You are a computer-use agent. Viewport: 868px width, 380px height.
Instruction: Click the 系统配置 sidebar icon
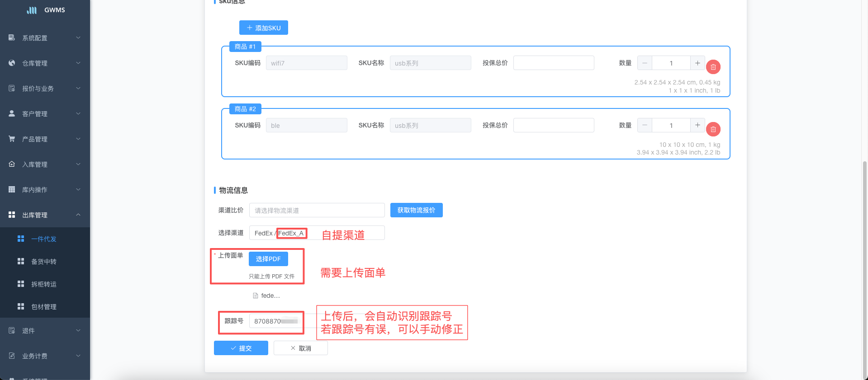(12, 38)
